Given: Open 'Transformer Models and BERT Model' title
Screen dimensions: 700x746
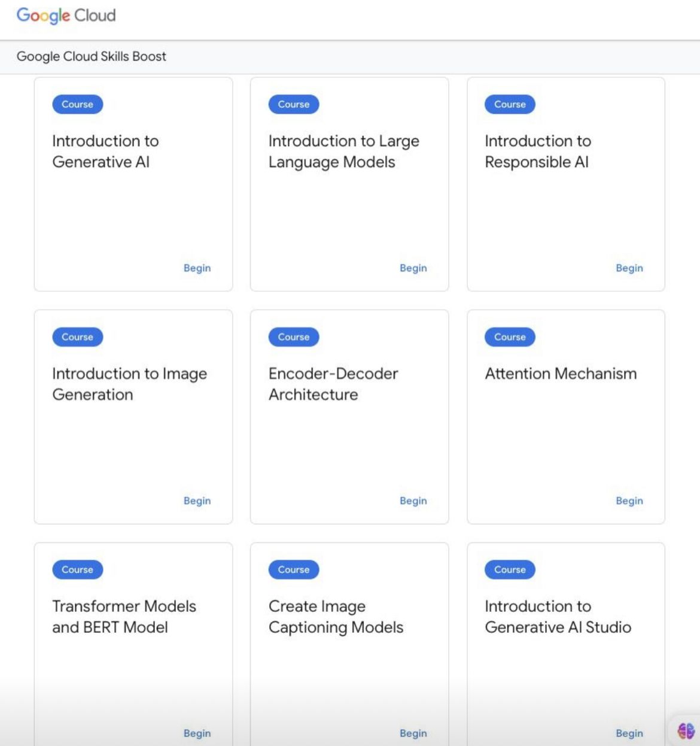Looking at the screenshot, I should pos(124,617).
